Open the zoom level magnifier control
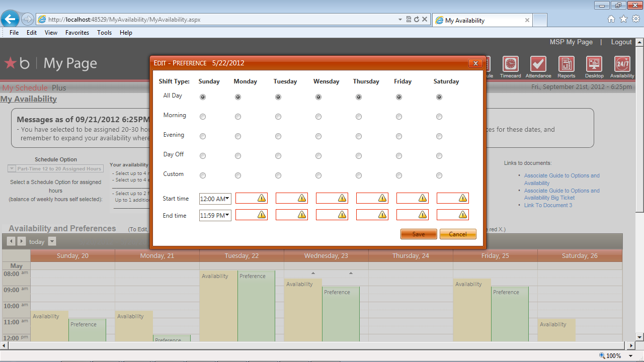 pyautogui.click(x=602, y=355)
